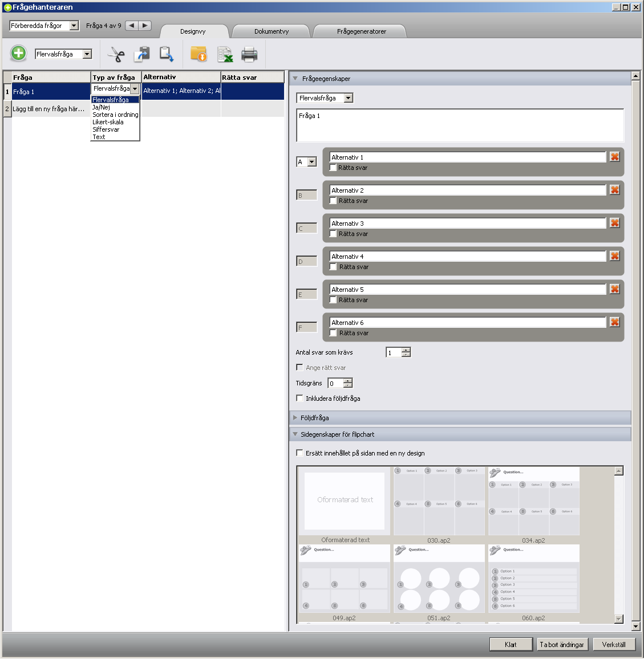Click the Alternativ column header
Screen dimensions: 644x659
pyautogui.click(x=181, y=78)
